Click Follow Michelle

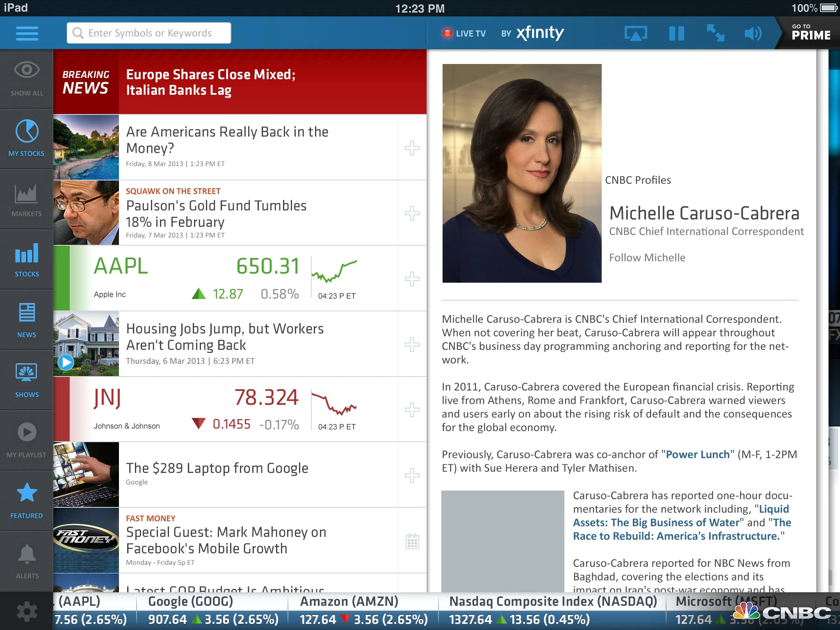(x=647, y=258)
